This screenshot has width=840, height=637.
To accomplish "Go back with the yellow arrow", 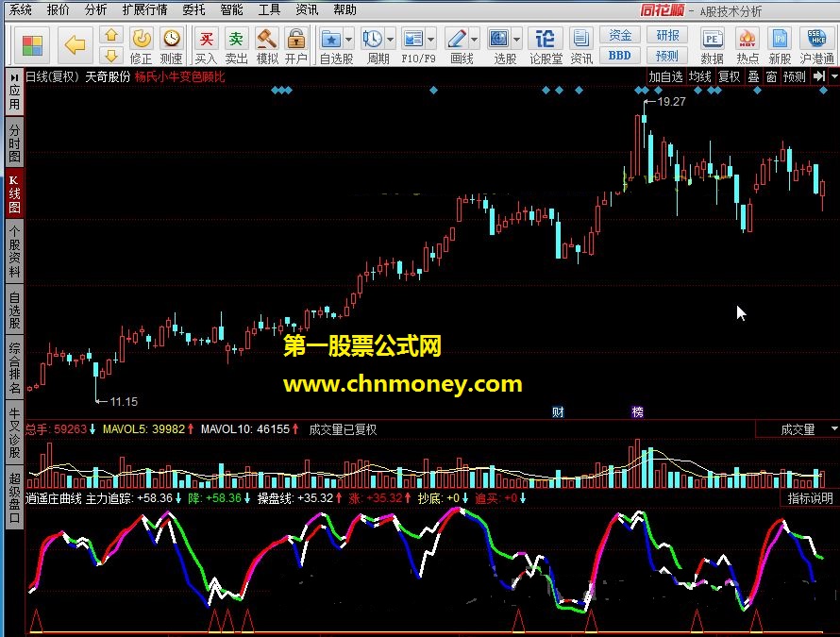I will (75, 45).
